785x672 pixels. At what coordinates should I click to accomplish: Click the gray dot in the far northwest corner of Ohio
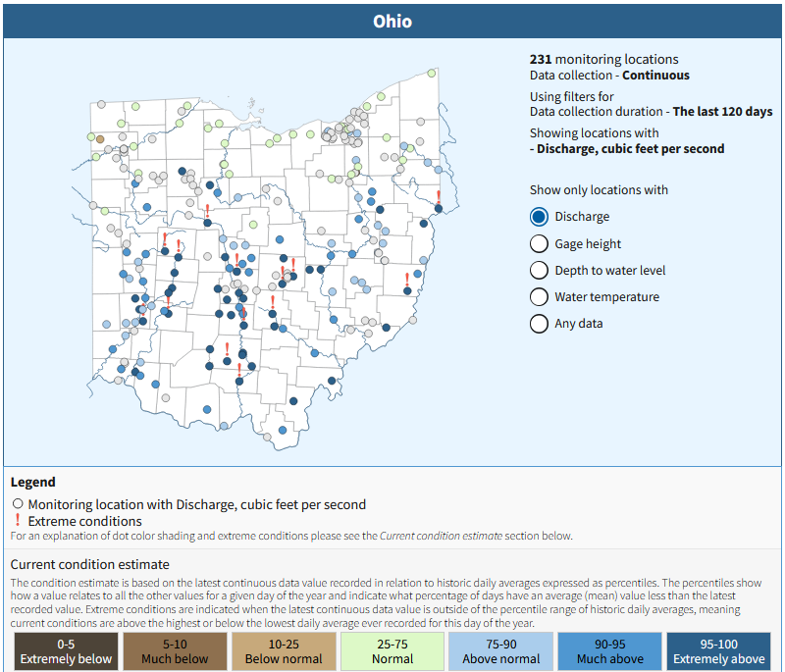click(x=102, y=105)
